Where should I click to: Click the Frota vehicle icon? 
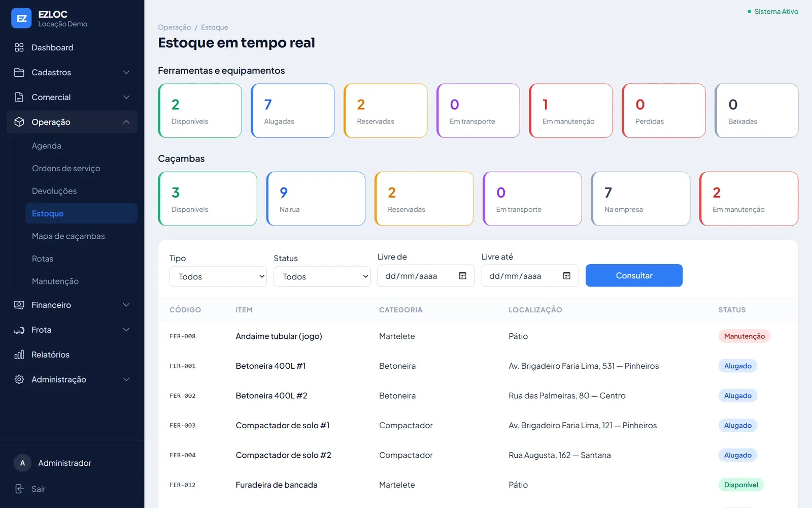tap(19, 330)
